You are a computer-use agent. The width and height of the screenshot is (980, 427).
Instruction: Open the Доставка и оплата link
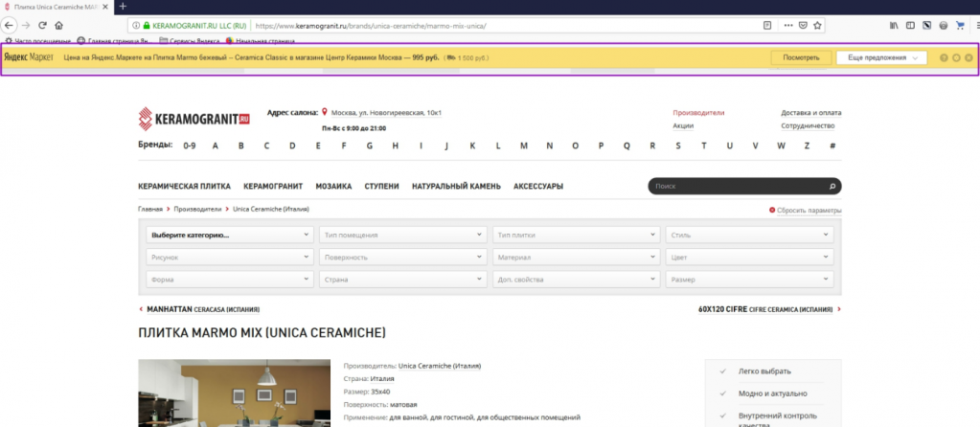tap(810, 113)
